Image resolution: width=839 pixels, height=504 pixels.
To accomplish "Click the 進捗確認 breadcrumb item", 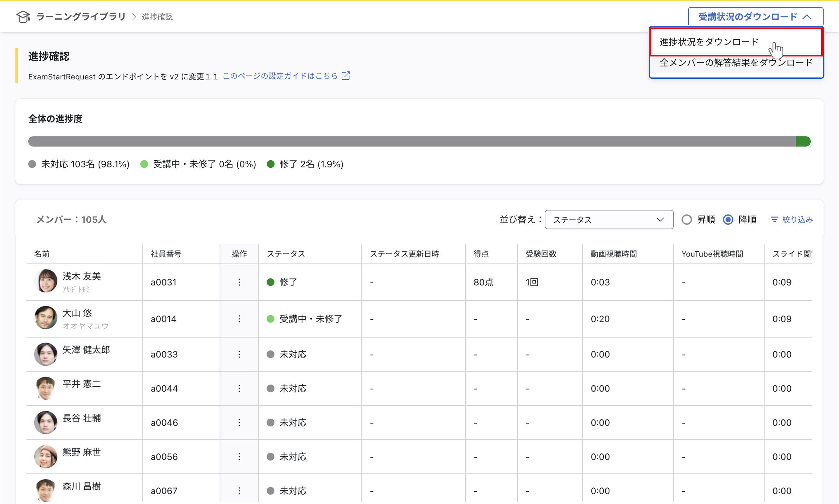I will (157, 16).
